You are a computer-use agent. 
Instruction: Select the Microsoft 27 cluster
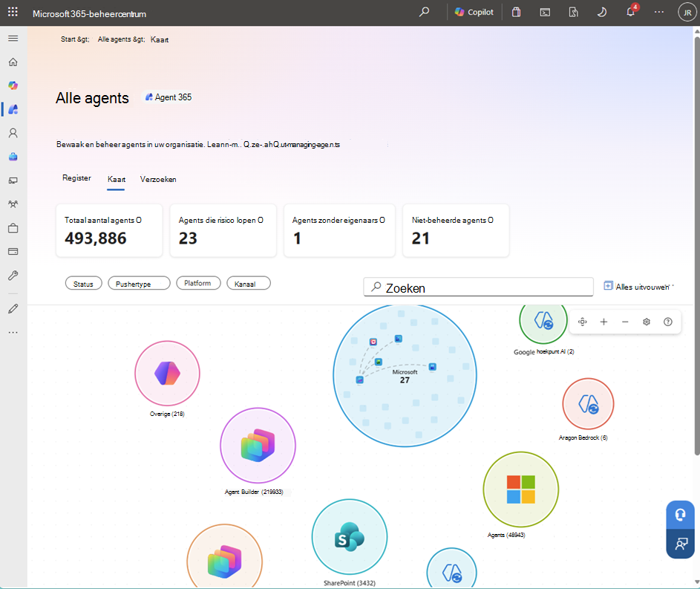click(x=405, y=375)
